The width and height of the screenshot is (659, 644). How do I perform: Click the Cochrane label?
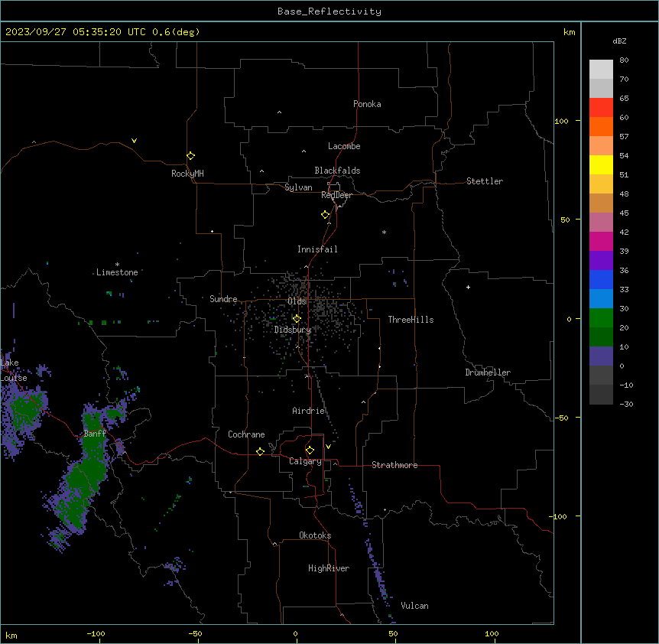[x=246, y=434]
